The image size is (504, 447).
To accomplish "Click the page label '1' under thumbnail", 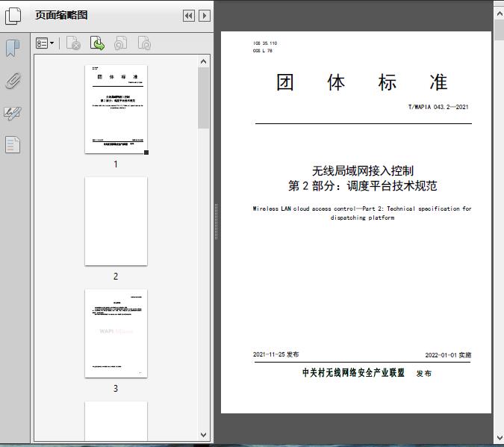I will [116, 164].
